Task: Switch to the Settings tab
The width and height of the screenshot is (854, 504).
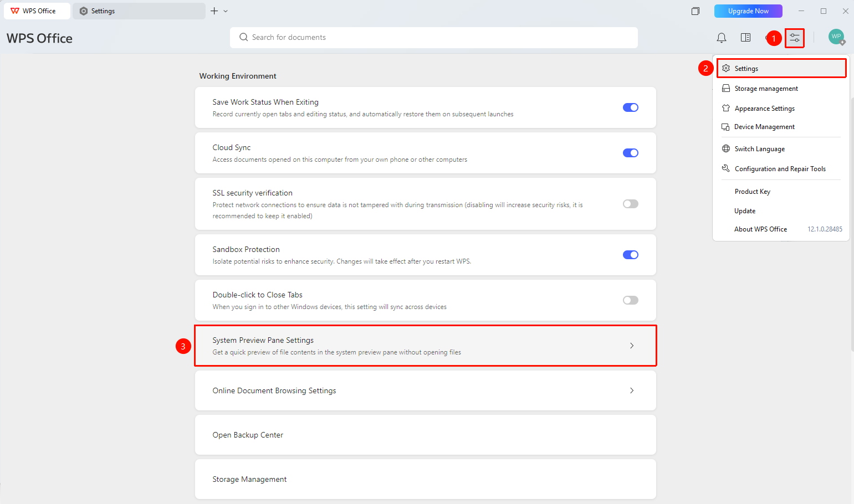Action: point(139,11)
